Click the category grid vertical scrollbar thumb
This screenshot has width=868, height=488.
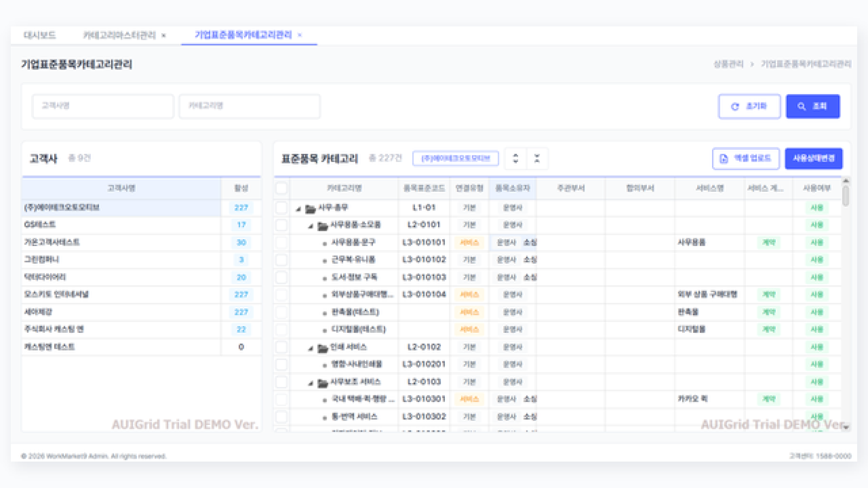tap(846, 196)
